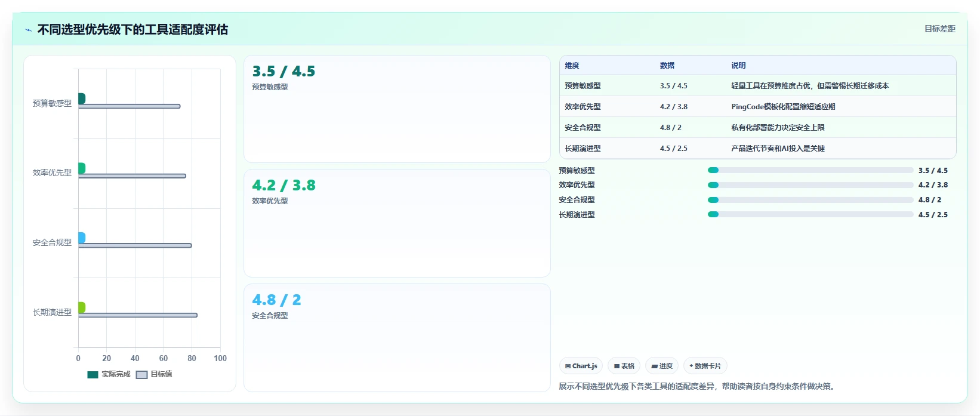This screenshot has width=980, height=416.
Task: Click the 预算敏感型 progress bar
Action: click(810, 170)
